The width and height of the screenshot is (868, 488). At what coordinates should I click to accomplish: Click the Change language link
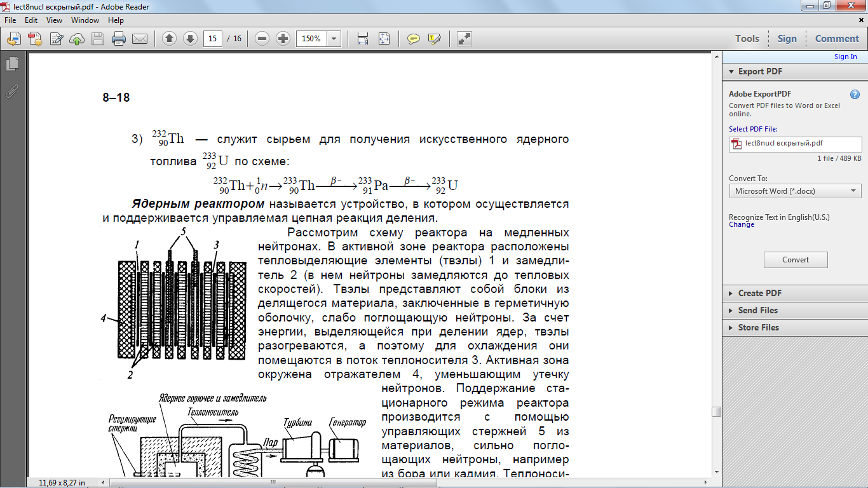click(x=742, y=224)
